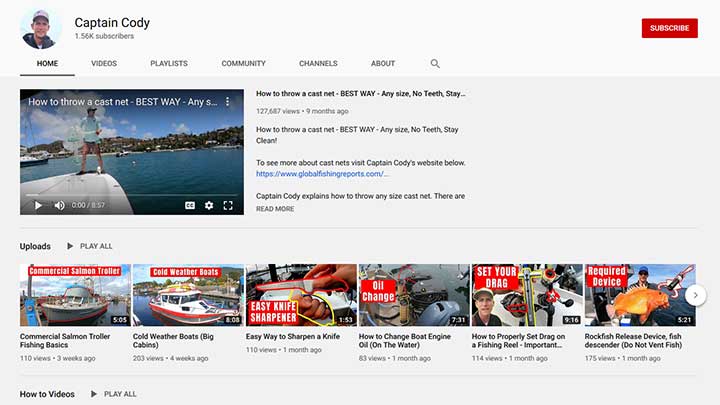Click Captain Cody's profile avatar
The image size is (720, 405).
[40, 28]
